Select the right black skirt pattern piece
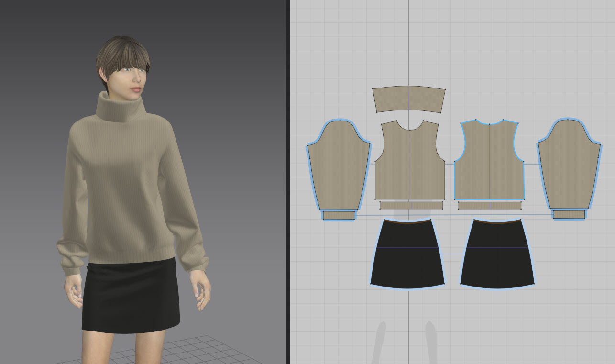This screenshot has height=364, width=615. pyautogui.click(x=497, y=254)
